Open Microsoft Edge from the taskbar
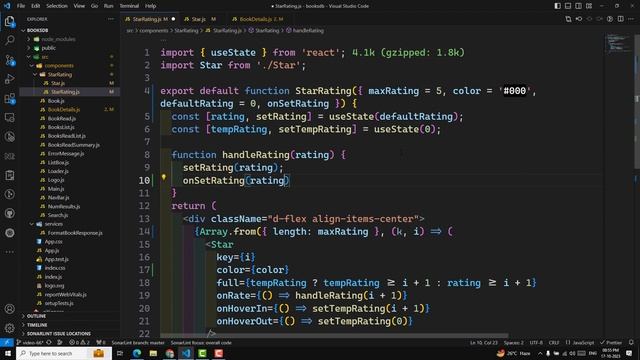 click(137, 353)
